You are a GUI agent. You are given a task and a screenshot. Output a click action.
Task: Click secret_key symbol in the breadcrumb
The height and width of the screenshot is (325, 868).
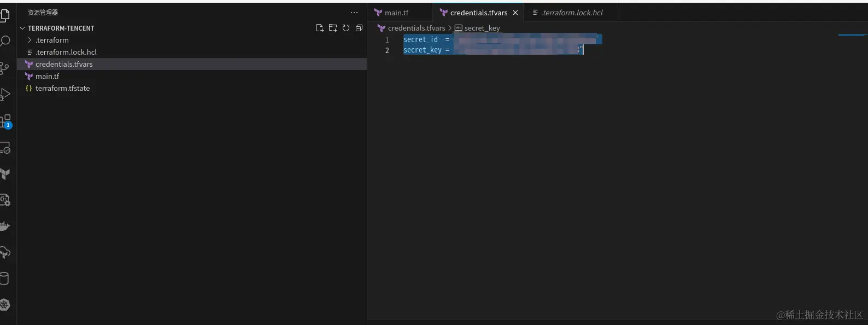482,28
